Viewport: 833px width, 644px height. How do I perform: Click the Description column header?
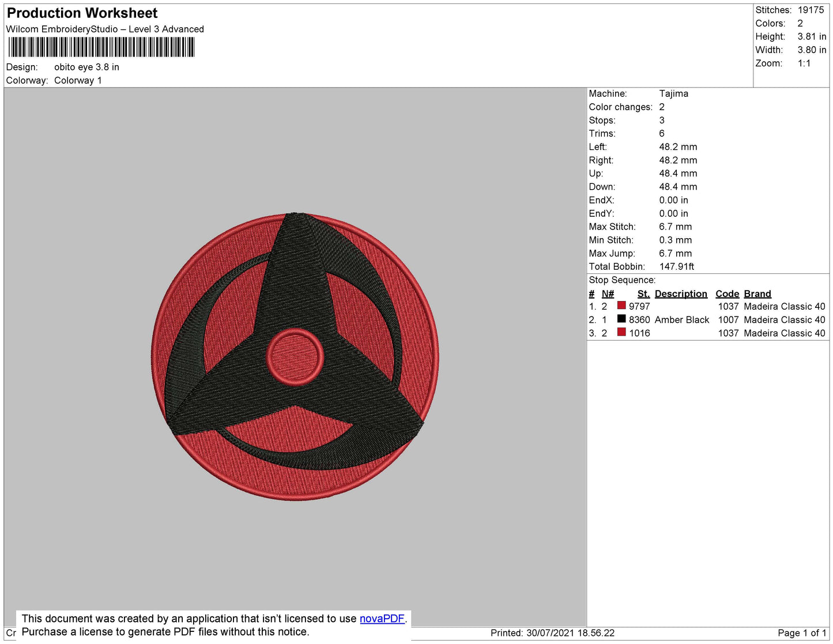681,294
